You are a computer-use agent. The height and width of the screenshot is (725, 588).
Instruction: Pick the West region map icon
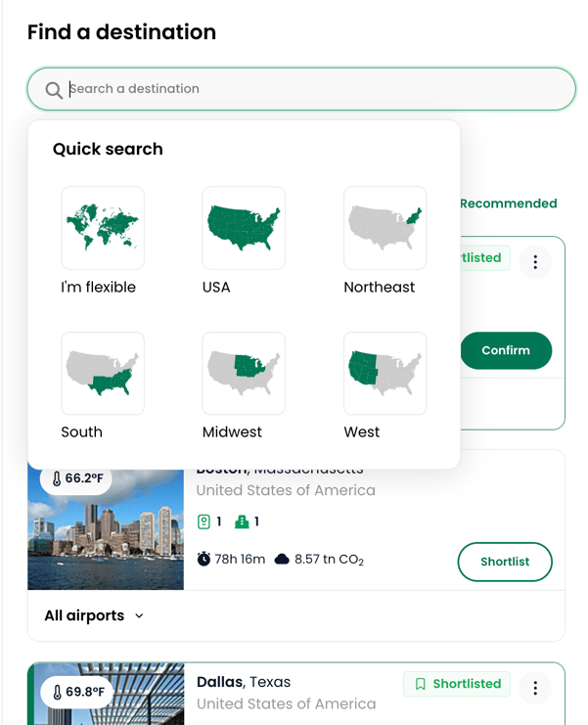(385, 373)
